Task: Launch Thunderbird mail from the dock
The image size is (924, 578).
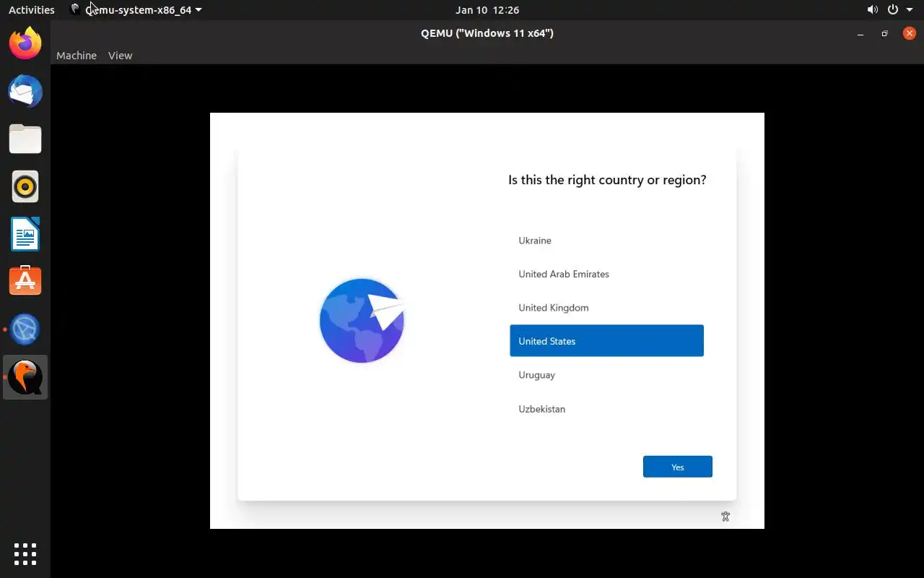Action: [x=25, y=91]
